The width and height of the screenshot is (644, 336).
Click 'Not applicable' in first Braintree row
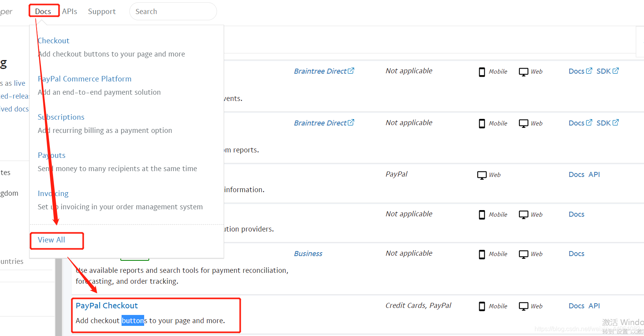pos(409,71)
